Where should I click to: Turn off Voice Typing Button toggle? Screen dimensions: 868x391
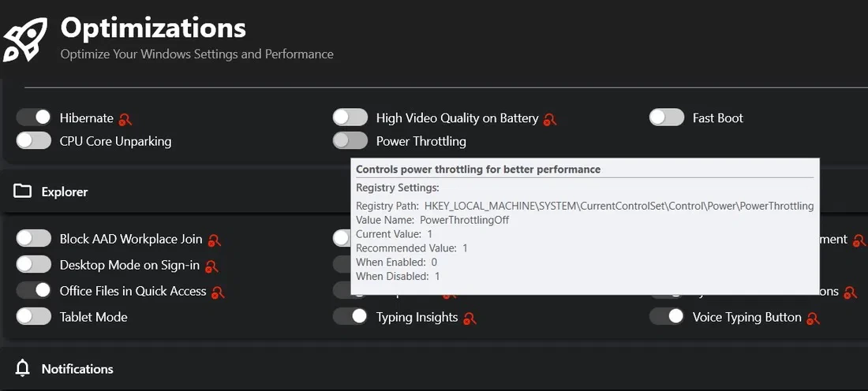(667, 317)
